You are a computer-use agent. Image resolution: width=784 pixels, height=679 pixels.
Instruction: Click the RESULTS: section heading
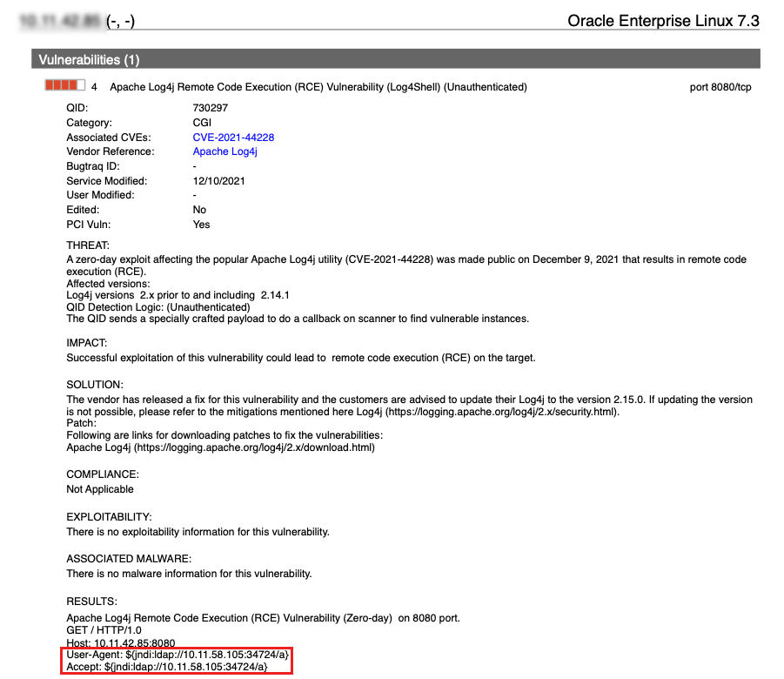pos(92,601)
